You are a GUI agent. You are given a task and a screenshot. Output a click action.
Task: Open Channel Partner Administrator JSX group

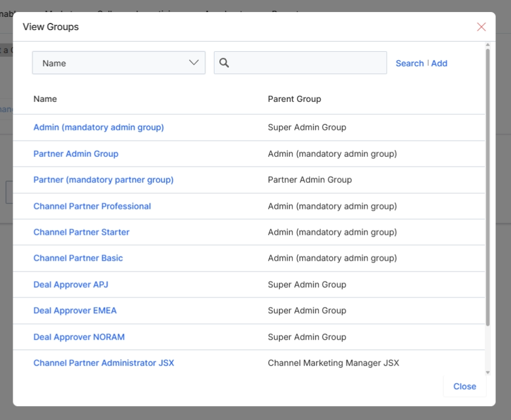(104, 363)
